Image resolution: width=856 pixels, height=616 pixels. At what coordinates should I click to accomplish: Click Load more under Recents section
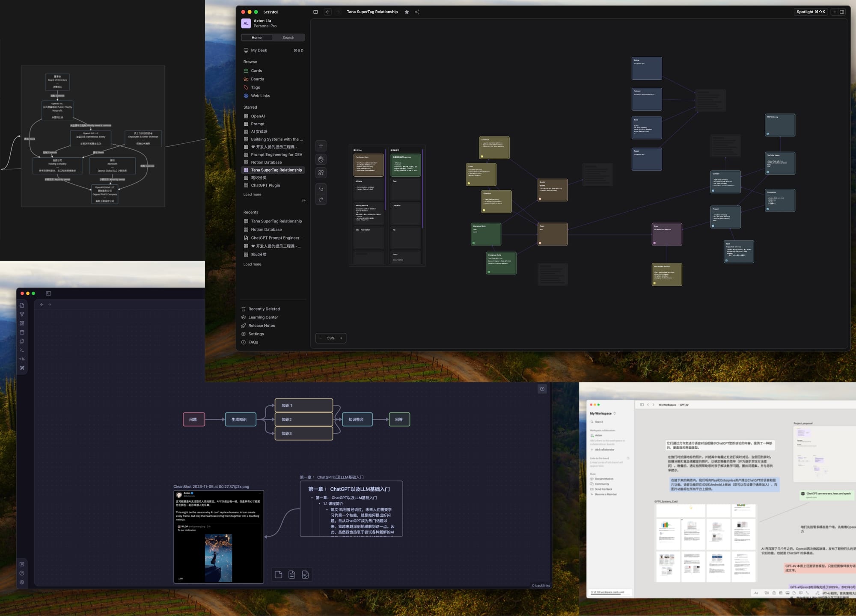(253, 264)
